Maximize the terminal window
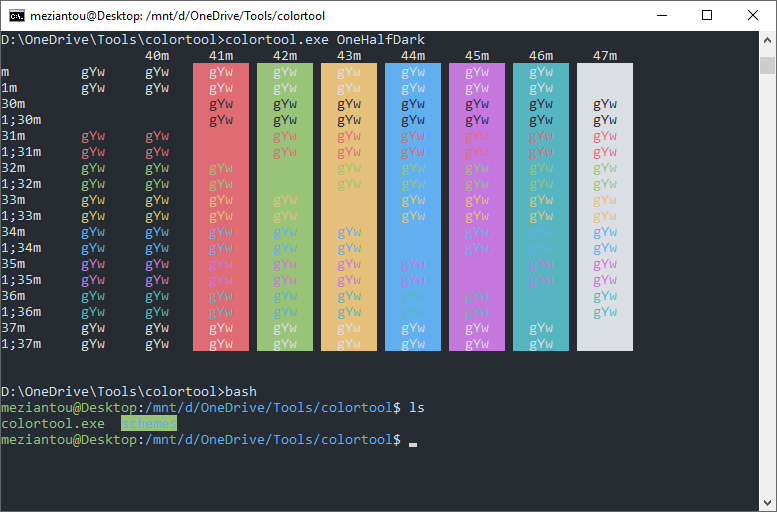The width and height of the screenshot is (777, 512). pyautogui.click(x=707, y=15)
